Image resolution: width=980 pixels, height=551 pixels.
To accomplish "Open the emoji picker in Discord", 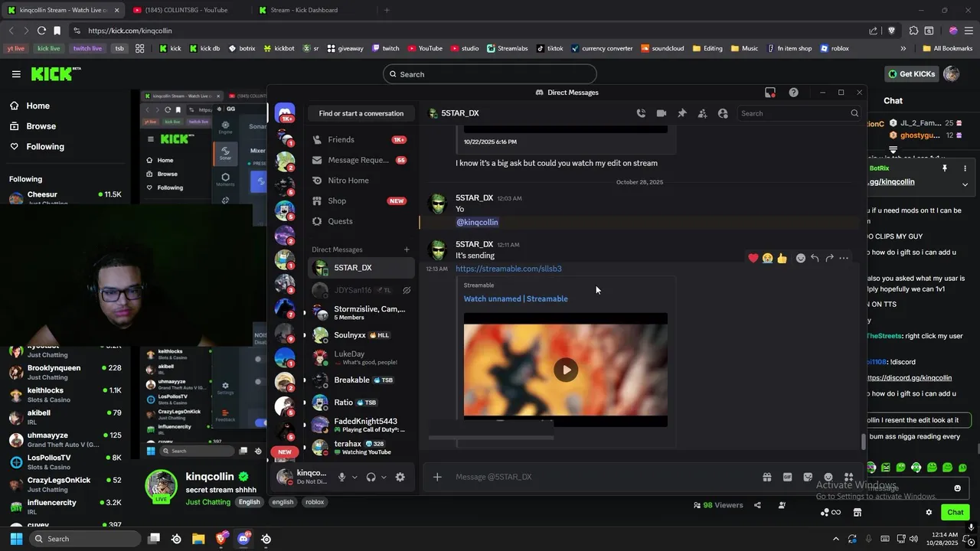I will click(828, 477).
